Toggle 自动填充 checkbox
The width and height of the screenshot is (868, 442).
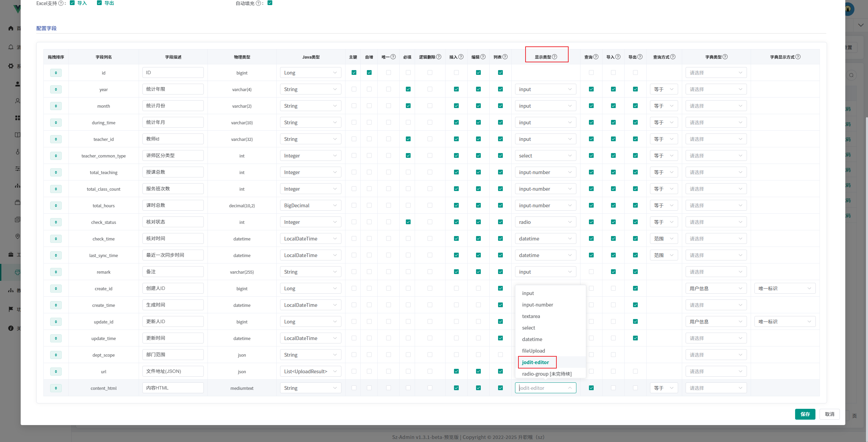click(x=270, y=3)
